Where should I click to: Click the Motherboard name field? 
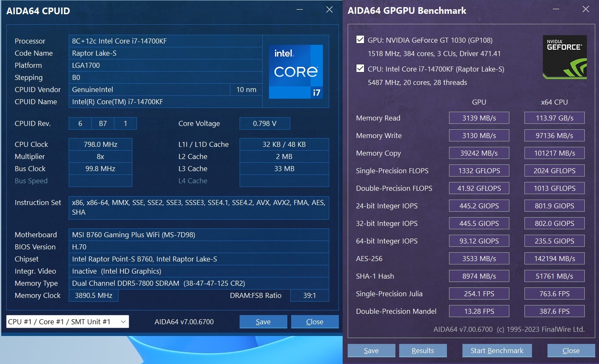199,235
